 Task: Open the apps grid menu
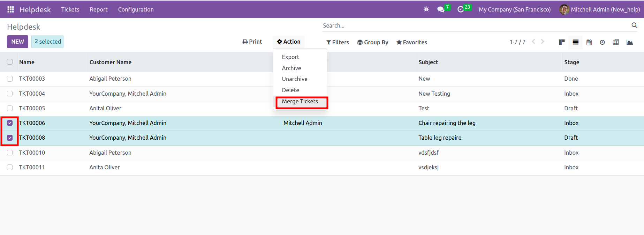(10, 9)
